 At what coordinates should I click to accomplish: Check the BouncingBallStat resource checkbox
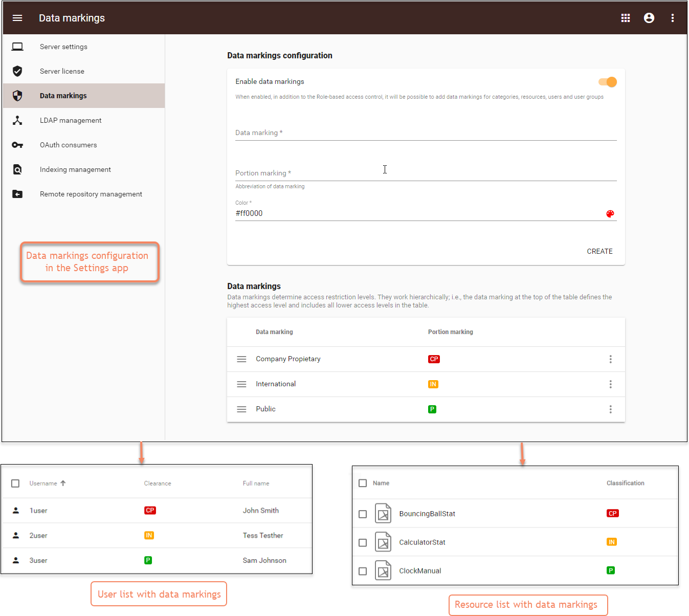[363, 514]
